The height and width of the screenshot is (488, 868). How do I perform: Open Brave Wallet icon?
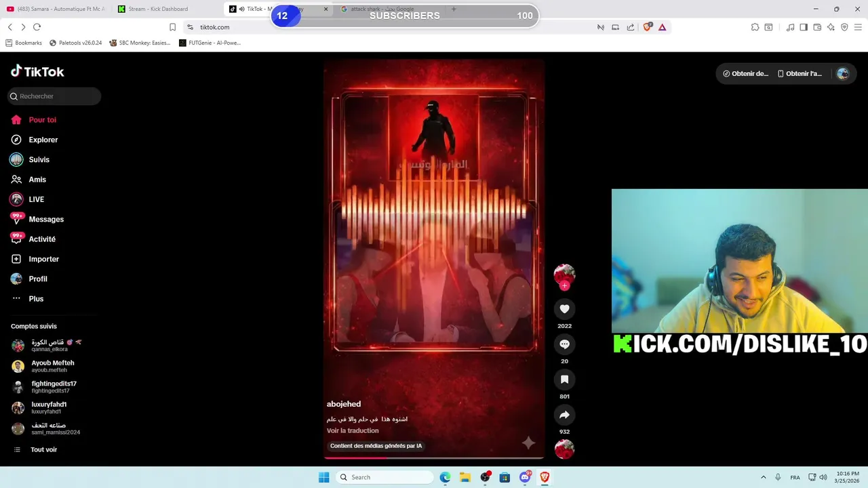pos(817,27)
